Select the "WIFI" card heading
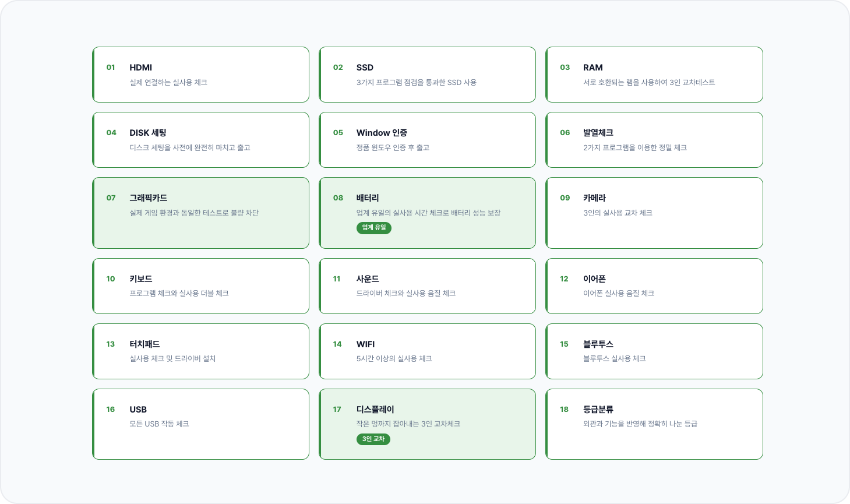850x504 pixels. point(366,344)
